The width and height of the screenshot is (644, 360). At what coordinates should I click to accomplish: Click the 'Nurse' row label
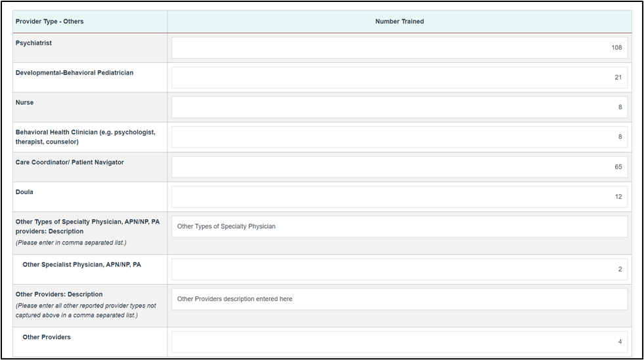coord(25,102)
